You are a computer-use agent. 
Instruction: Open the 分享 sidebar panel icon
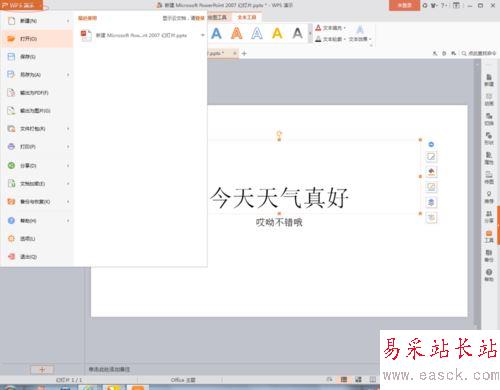click(489, 216)
